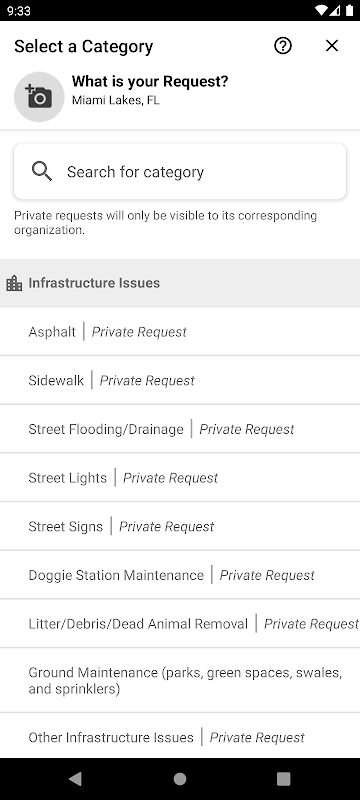This screenshot has width=360, height=800.
Task: Select the Sidewalk category
Action: pos(180,380)
